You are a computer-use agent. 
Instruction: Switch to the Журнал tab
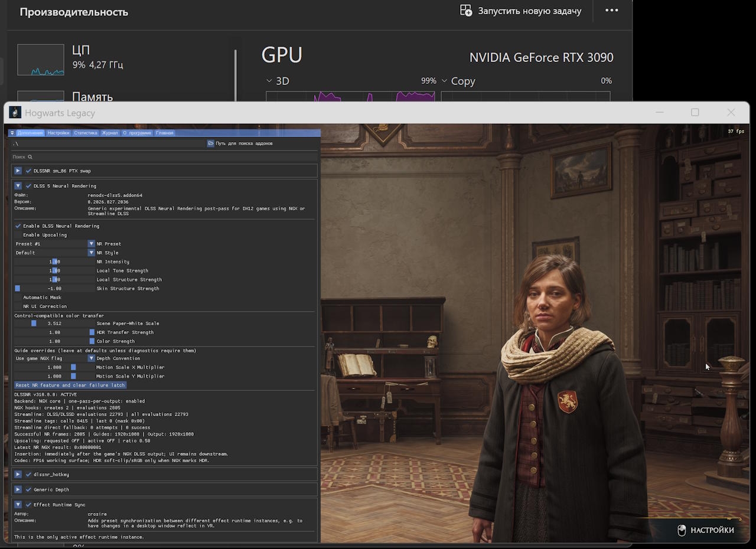tap(110, 133)
